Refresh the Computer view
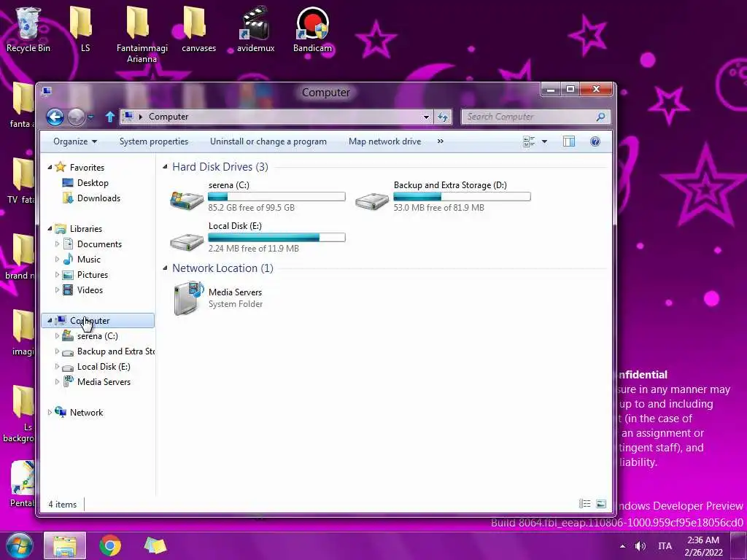747x560 pixels. click(x=443, y=117)
